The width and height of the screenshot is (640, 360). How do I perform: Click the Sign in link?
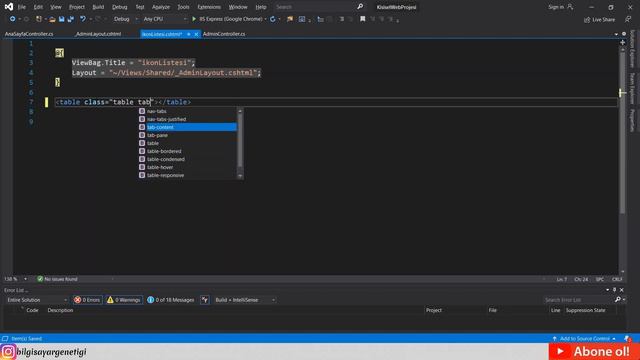click(x=556, y=7)
